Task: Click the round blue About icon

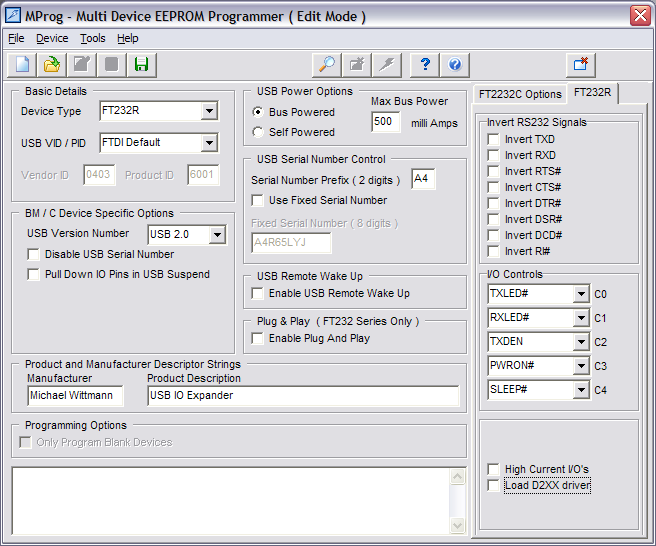Action: (x=456, y=65)
